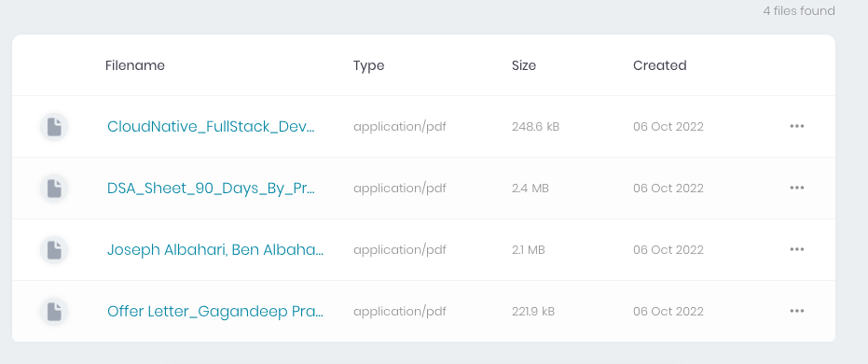Open more options for Joseph Albahari file

point(796,249)
